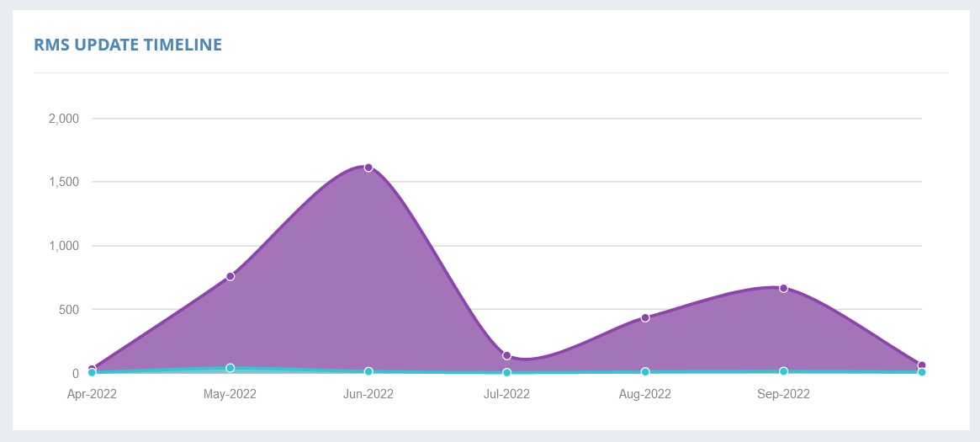This screenshot has width=980, height=442.
Task: Click the RMS UPDATE TIMELINE heading
Action: tap(128, 45)
